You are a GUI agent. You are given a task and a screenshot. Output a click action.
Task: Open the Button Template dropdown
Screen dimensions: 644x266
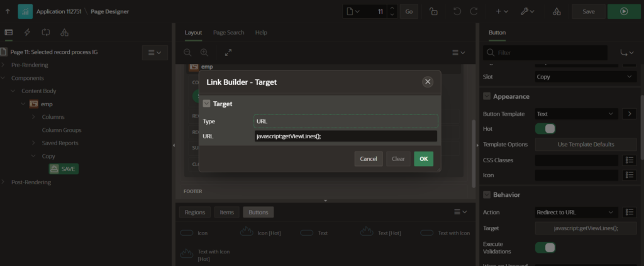tap(575, 114)
